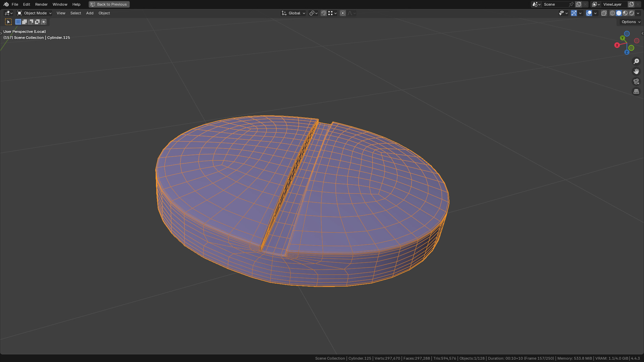
Task: Click the pan view hand icon
Action: pyautogui.click(x=636, y=71)
